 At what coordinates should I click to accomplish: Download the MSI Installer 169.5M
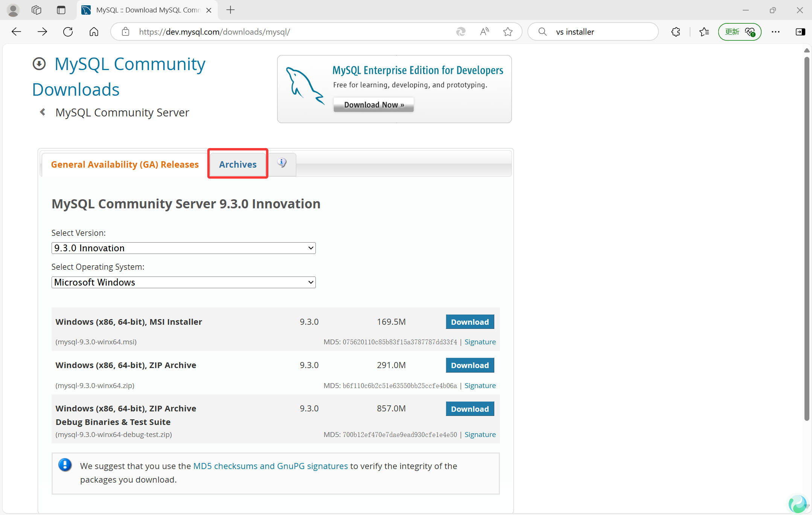tap(470, 322)
